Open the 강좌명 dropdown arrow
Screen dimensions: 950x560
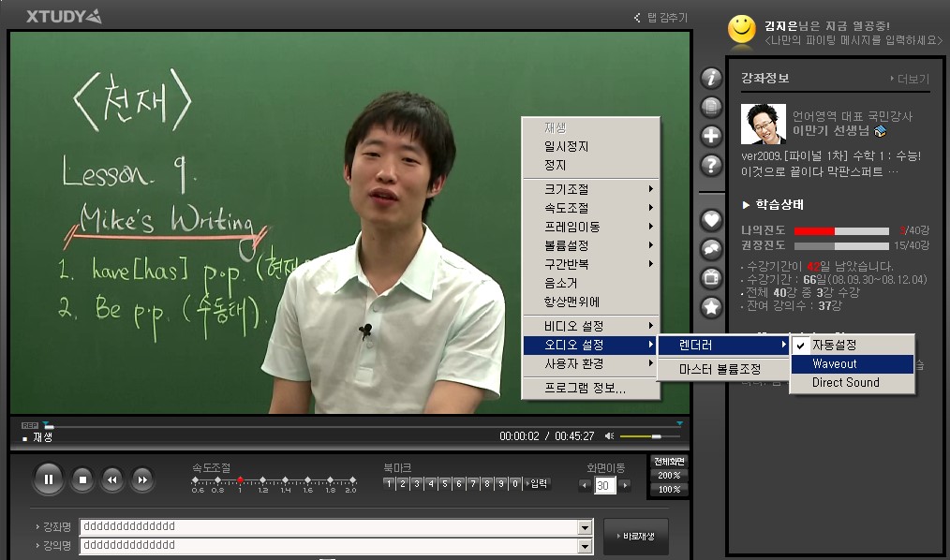(586, 527)
